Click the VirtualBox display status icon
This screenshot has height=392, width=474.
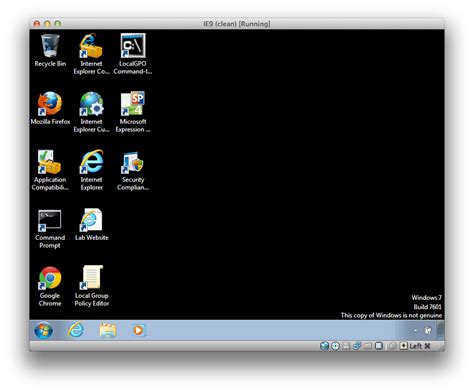379,346
